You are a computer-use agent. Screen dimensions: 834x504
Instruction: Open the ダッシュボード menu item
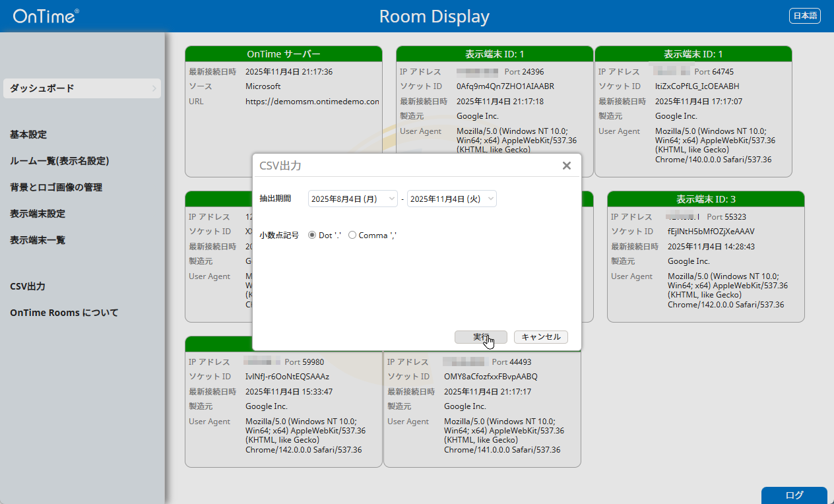82,88
